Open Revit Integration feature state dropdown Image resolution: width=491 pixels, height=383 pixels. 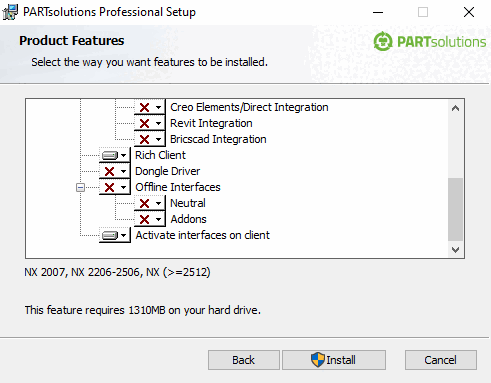(x=150, y=123)
